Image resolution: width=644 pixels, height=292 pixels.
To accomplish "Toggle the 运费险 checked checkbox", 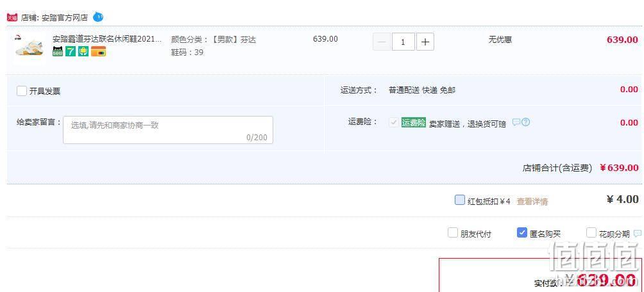I will [393, 122].
